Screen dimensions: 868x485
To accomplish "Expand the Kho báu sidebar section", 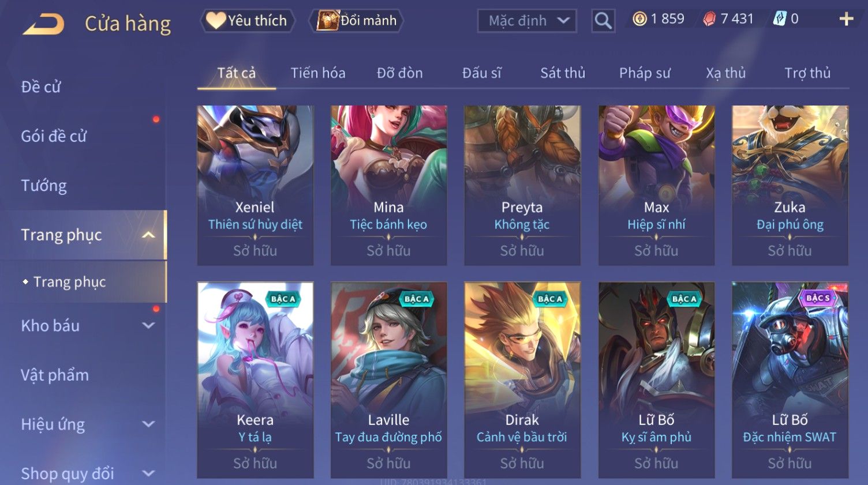I will [x=148, y=325].
